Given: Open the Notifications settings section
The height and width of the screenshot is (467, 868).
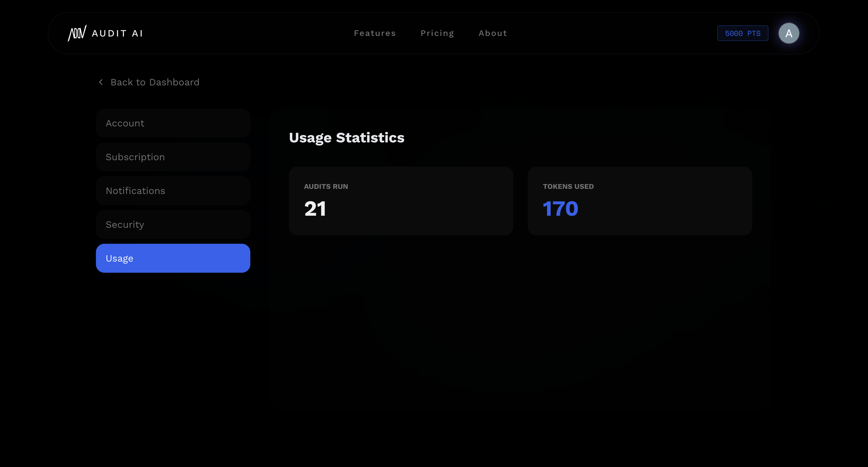Looking at the screenshot, I should 173,190.
